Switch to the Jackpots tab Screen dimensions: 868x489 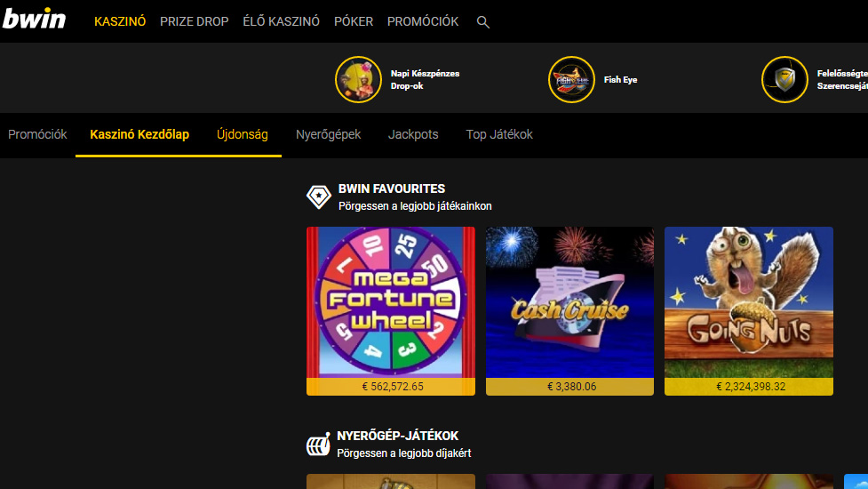pyautogui.click(x=413, y=135)
